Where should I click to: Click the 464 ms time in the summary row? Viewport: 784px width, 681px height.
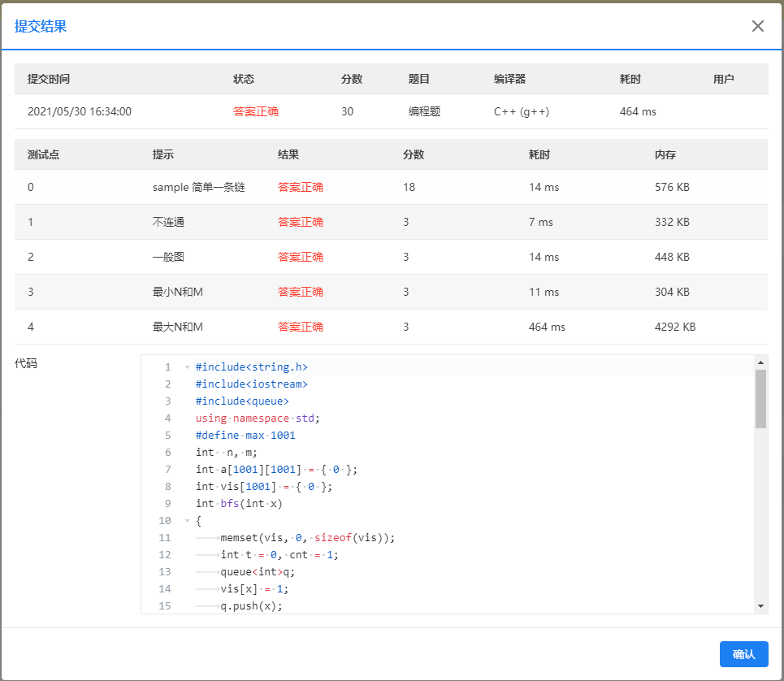[x=638, y=111]
